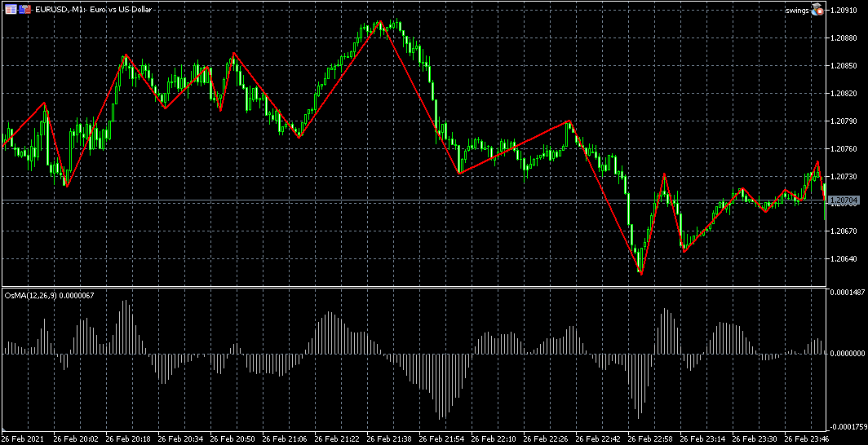Click the '26 Feb 22:26' time label

click(x=545, y=439)
